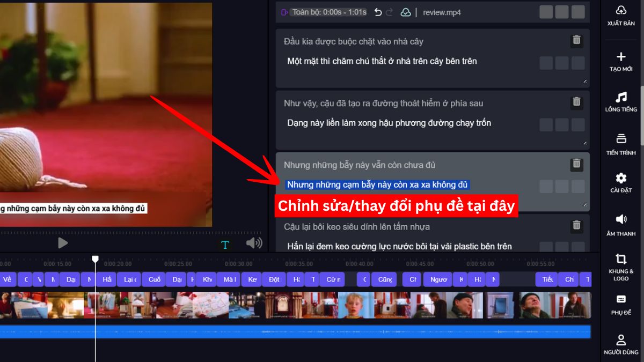This screenshot has height=362, width=644.
Task: Click the review.mp4 file name
Action: pyautogui.click(x=442, y=12)
